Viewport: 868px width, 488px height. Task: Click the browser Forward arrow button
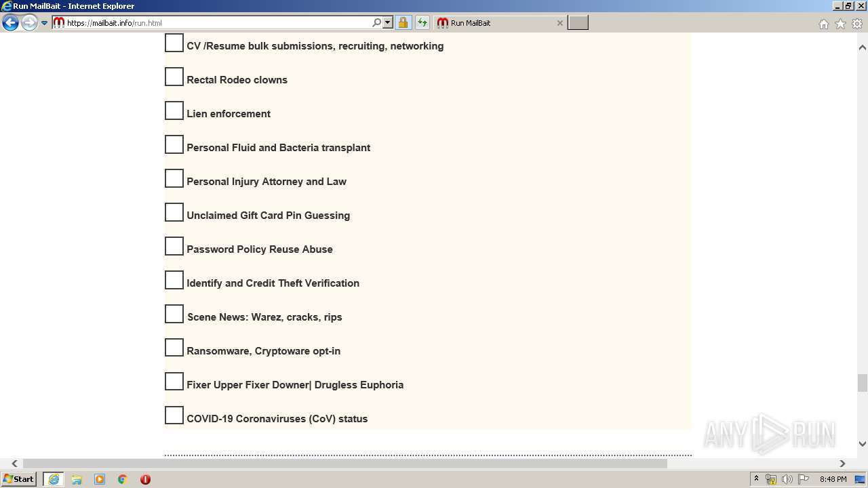click(29, 23)
